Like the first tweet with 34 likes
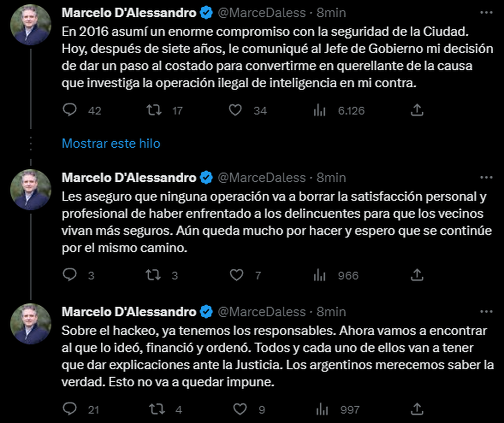This screenshot has width=504, height=423. coord(236,110)
